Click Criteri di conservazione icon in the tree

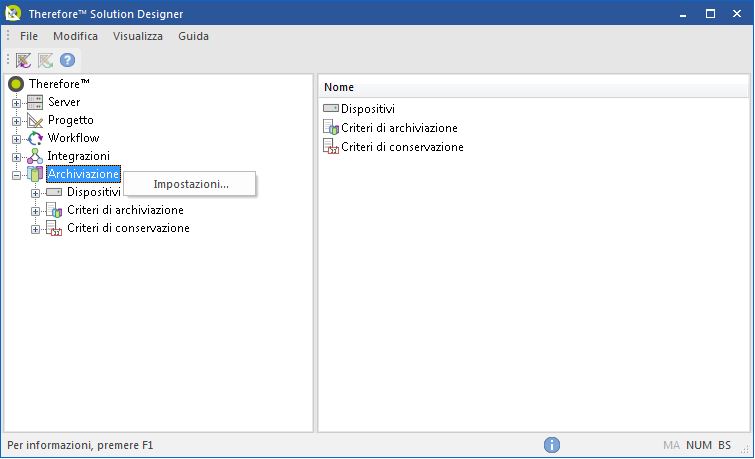tap(54, 228)
